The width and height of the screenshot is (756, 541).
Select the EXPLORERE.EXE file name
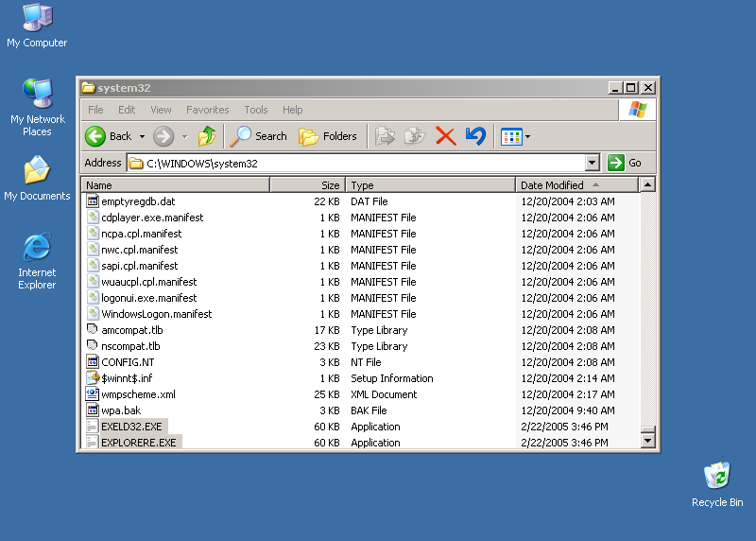(139, 443)
